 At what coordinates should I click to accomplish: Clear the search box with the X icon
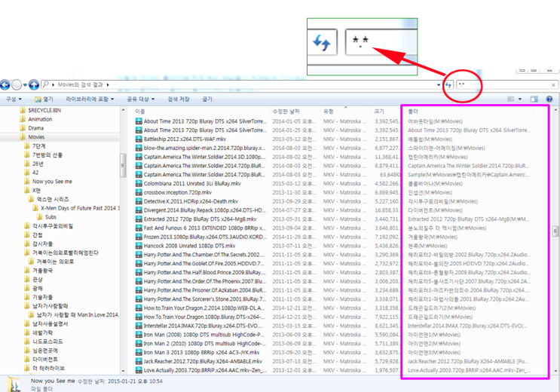[553, 85]
